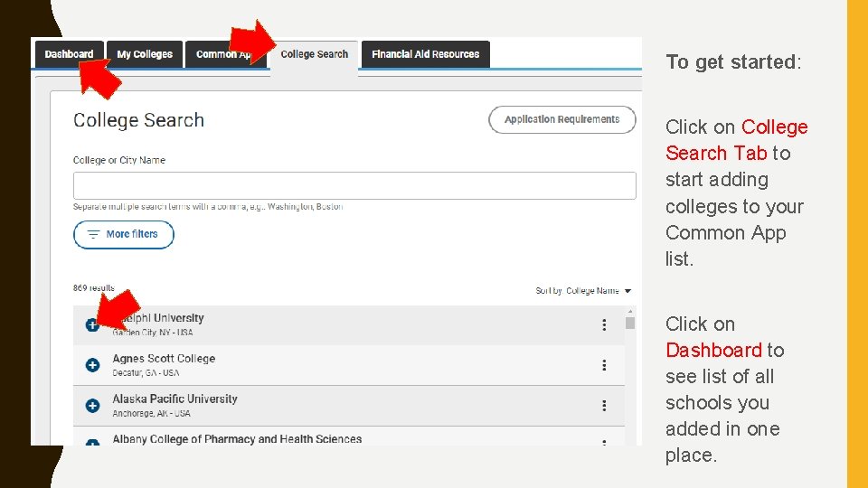Add Alaska Pacific University with the plus icon
This screenshot has width=868, height=488.
pyautogui.click(x=92, y=406)
